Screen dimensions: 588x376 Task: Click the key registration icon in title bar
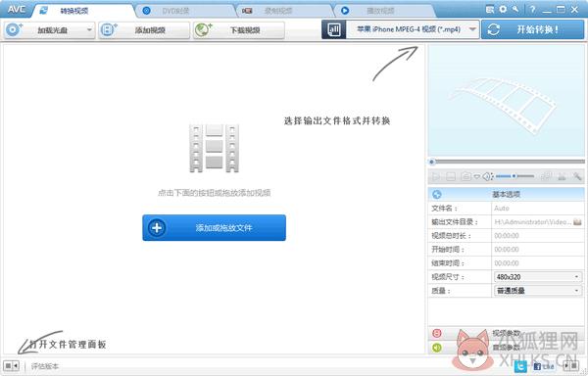pyautogui.click(x=516, y=10)
